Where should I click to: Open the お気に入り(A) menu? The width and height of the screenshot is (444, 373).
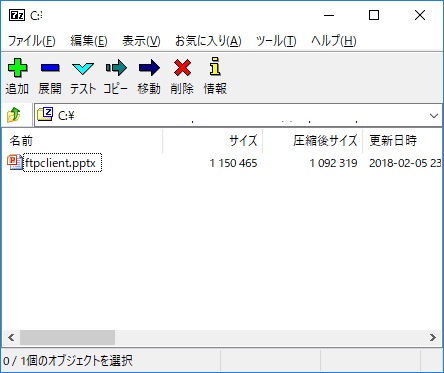click(208, 41)
